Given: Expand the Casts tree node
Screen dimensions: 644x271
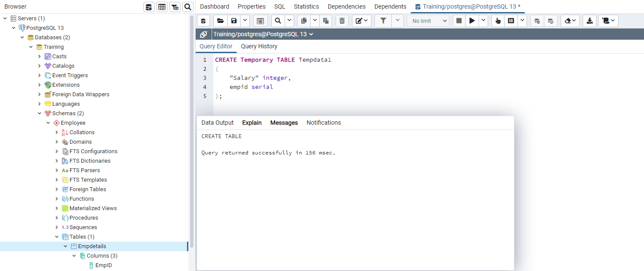Looking at the screenshot, I should [x=40, y=57].
